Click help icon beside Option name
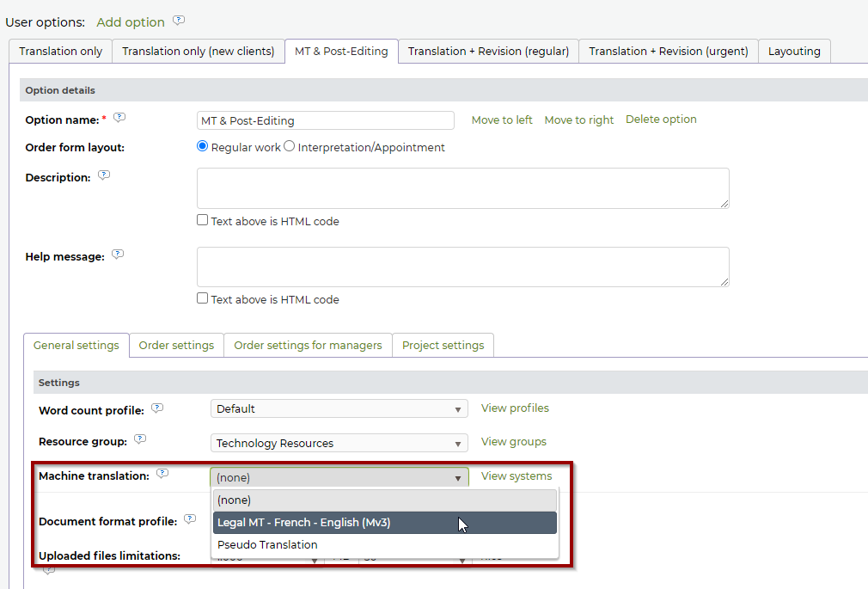This screenshot has height=589, width=868. click(x=119, y=118)
